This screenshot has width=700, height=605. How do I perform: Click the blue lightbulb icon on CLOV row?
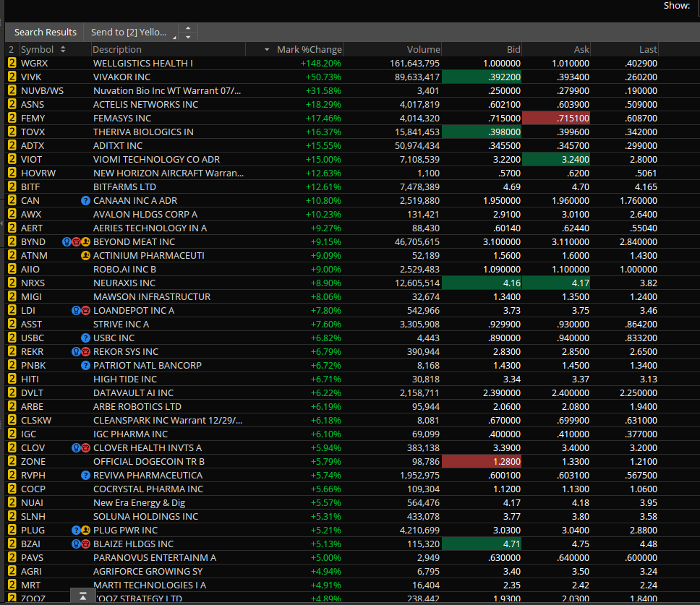[76, 448]
